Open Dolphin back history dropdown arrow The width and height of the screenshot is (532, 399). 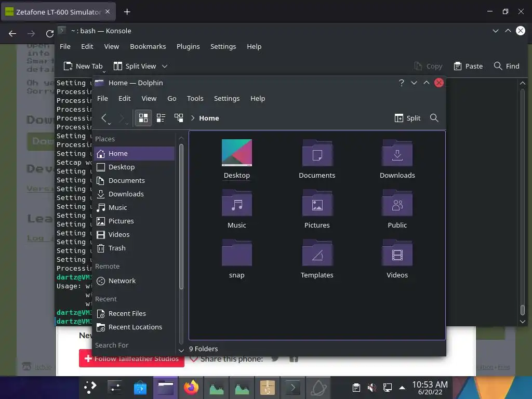click(x=109, y=124)
